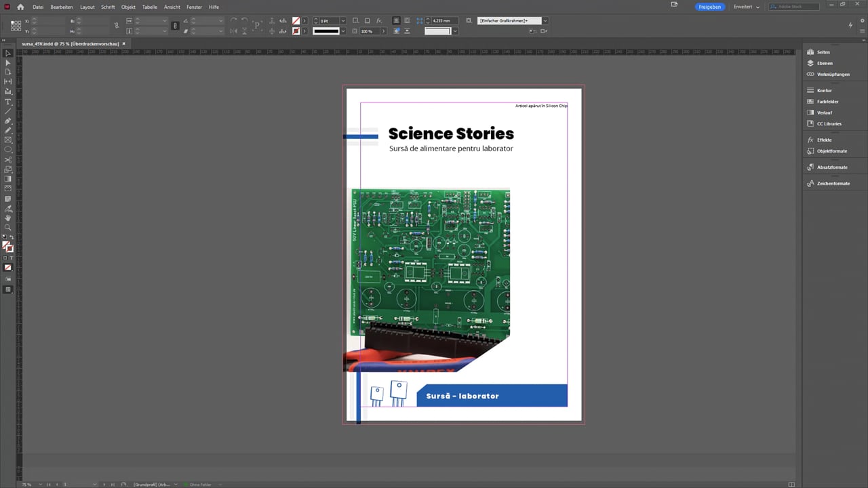Select the Direct Selection tool
This screenshot has height=488, width=868.
point(8,63)
